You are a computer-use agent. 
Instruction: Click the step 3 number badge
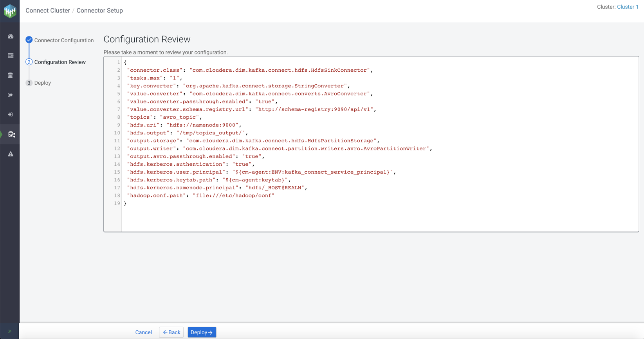[x=29, y=83]
